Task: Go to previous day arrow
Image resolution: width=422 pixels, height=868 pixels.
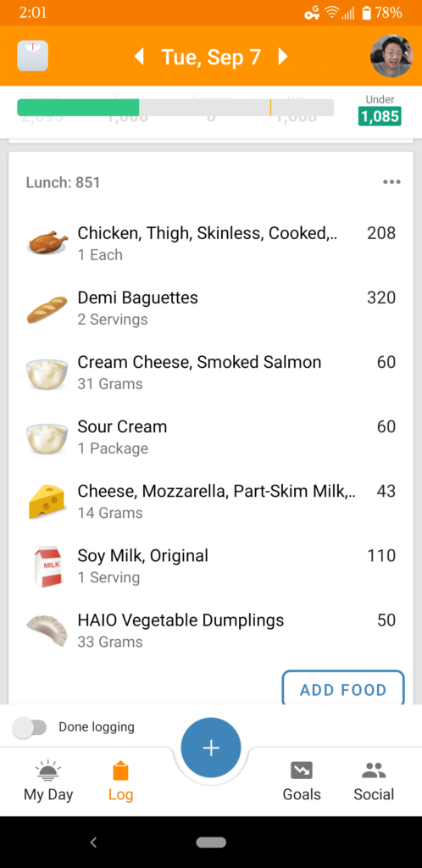Action: click(x=139, y=57)
